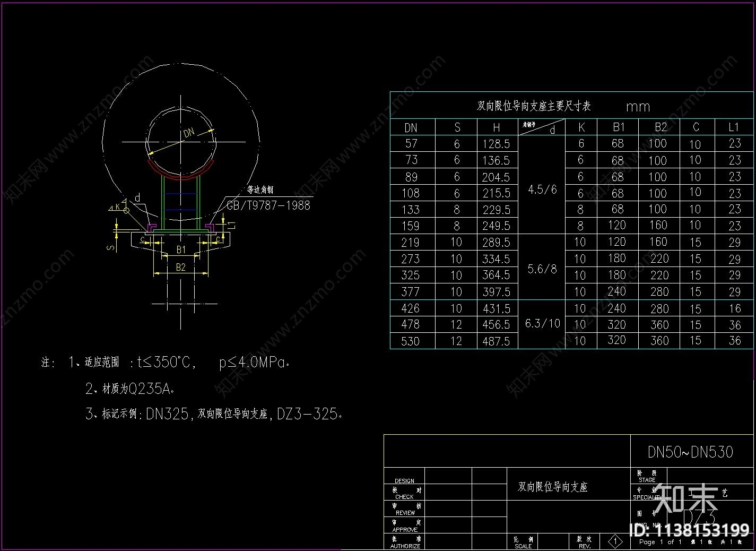Select DN value 108 in the table
This screenshot has height=551, width=756.
click(411, 193)
